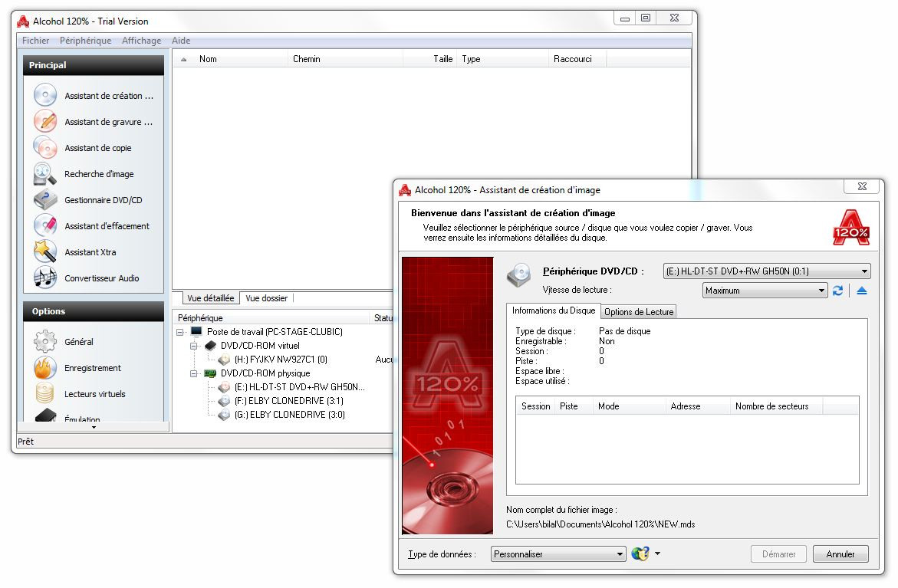Open the Convertisseur Audio icon

(x=45, y=278)
